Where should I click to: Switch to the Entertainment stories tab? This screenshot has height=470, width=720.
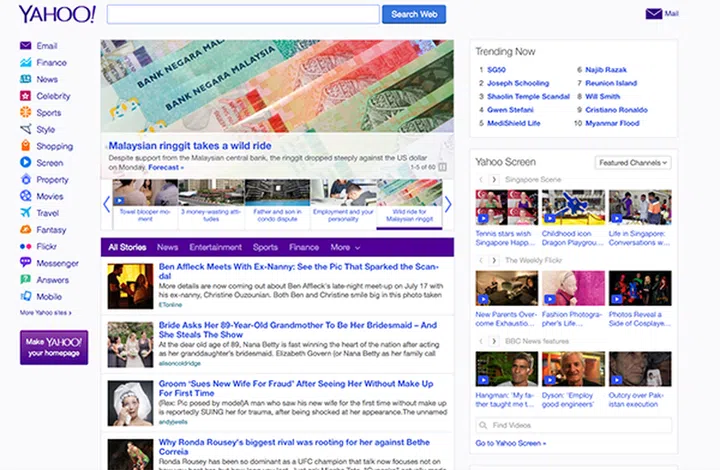pyautogui.click(x=215, y=247)
